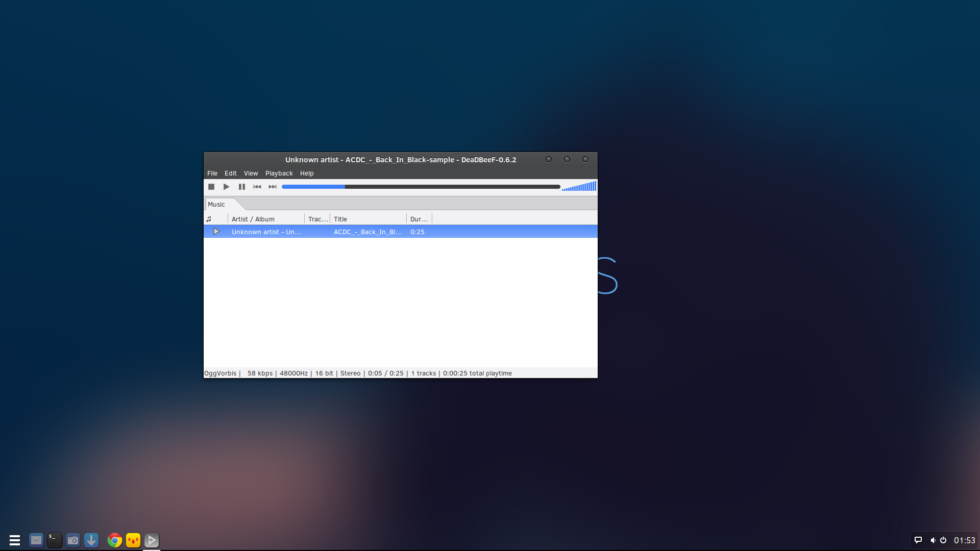Screen dimensions: 980x551
Task: Sort by the Artist / Album column
Action: [x=266, y=219]
